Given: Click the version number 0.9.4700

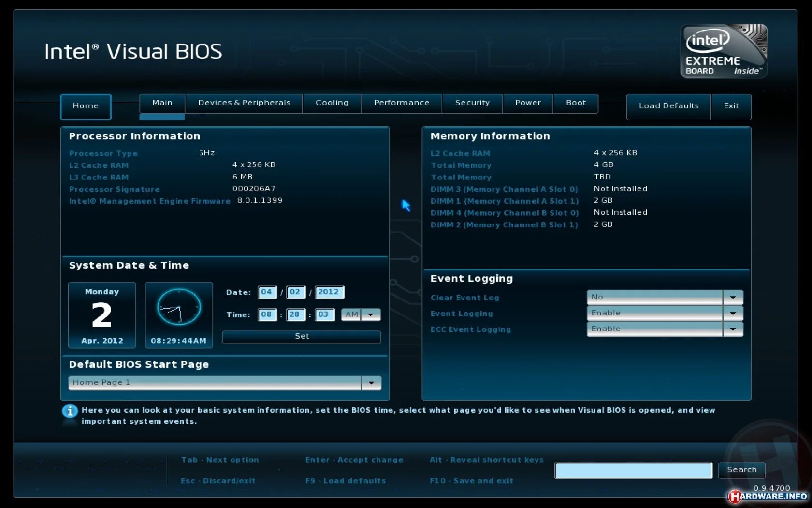Looking at the screenshot, I should coord(771,488).
